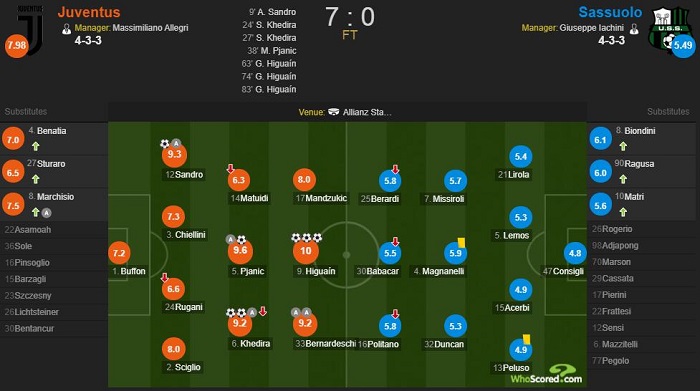Select Consigli's 4.8 goalkeeper rating
700x391 pixels.
[575, 253]
